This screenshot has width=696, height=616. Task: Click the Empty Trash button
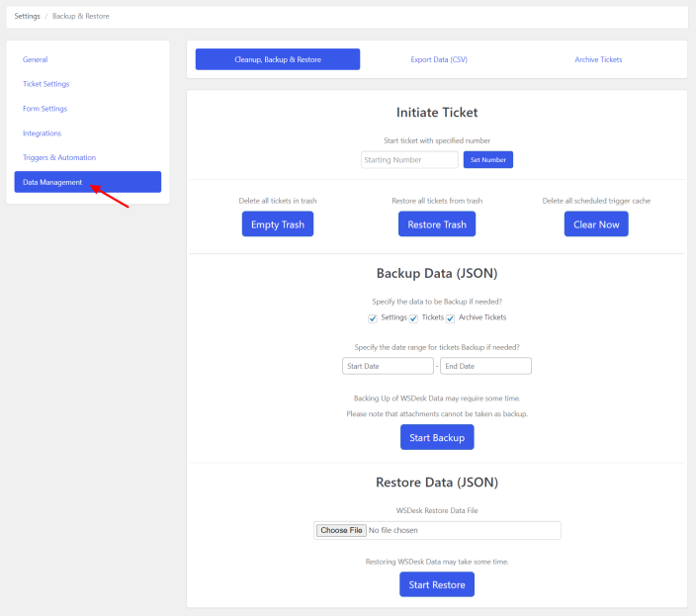278,224
